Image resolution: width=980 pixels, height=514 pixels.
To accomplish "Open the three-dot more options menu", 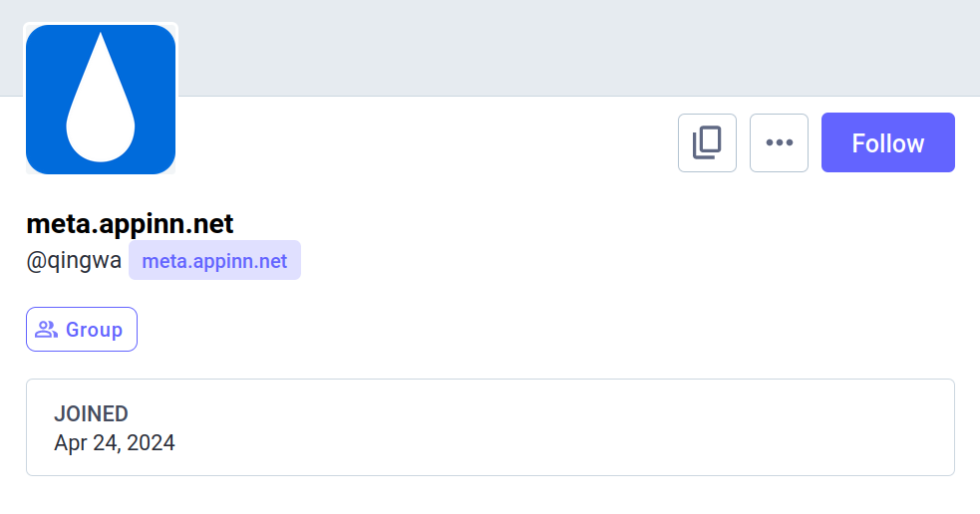I will click(779, 142).
